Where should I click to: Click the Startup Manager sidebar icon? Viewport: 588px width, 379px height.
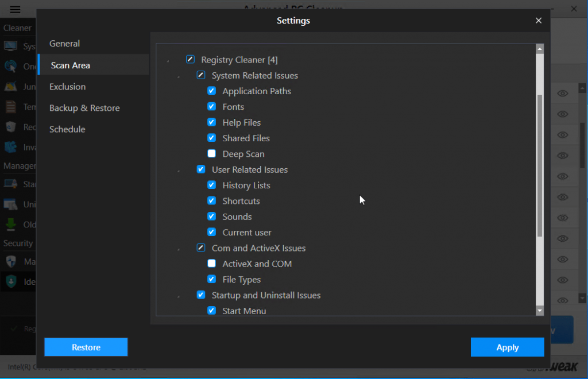tap(10, 184)
